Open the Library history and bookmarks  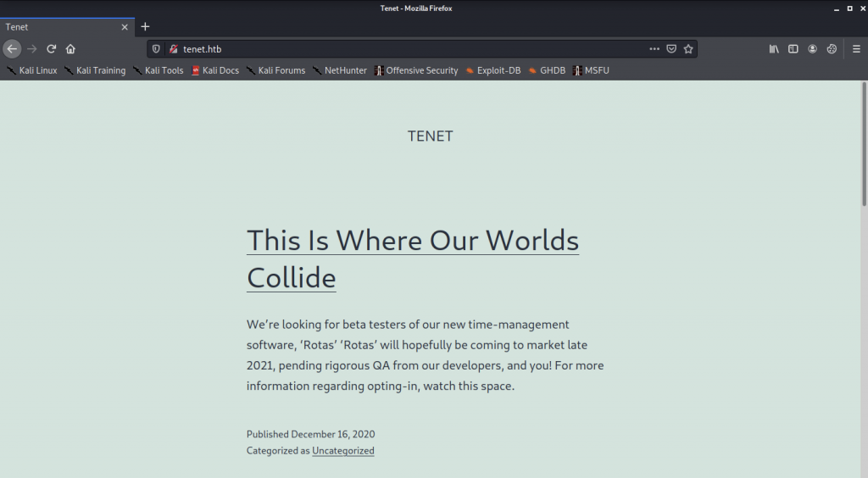pyautogui.click(x=774, y=48)
